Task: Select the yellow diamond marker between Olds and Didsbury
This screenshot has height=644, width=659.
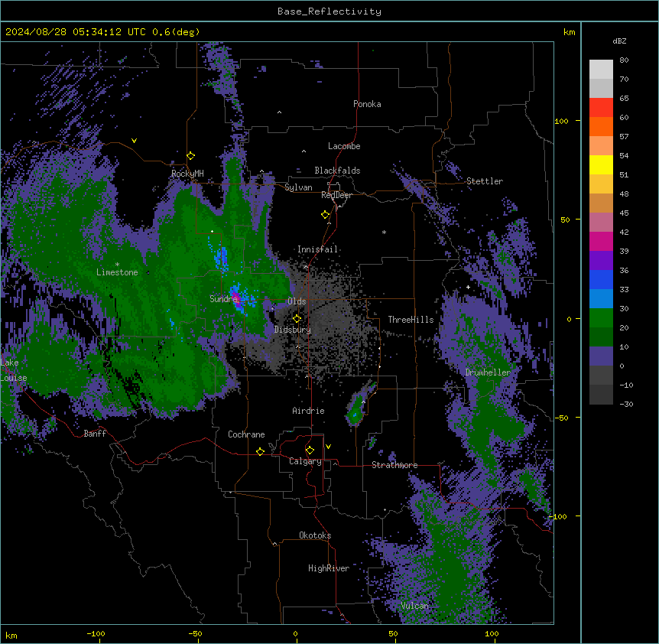Action: [297, 319]
